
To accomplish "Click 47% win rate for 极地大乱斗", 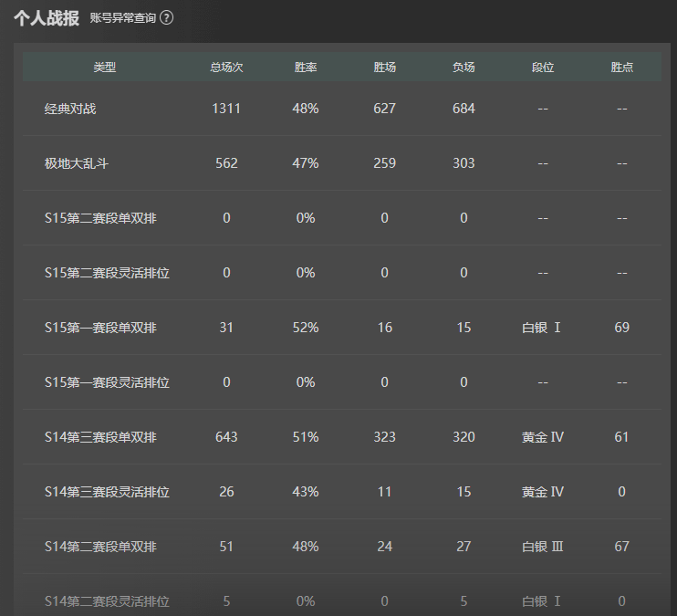I will (x=306, y=163).
